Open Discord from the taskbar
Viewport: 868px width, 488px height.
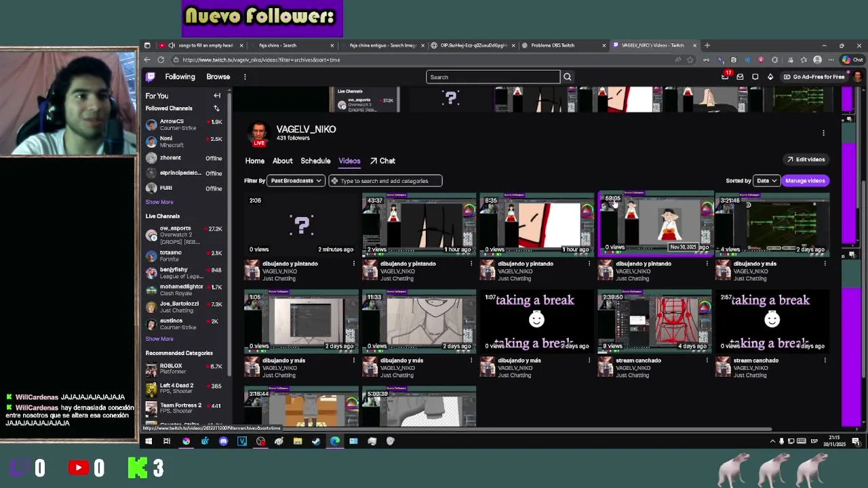[x=224, y=441]
